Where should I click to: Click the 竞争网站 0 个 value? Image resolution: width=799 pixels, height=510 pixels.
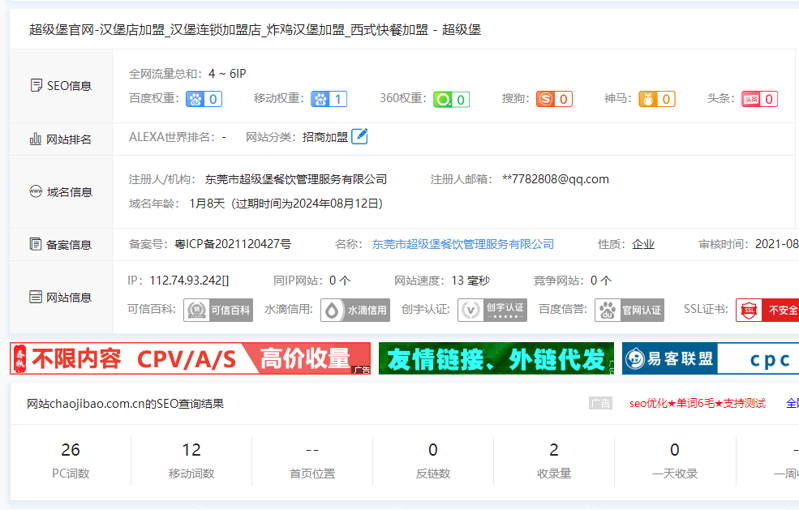pos(601,281)
